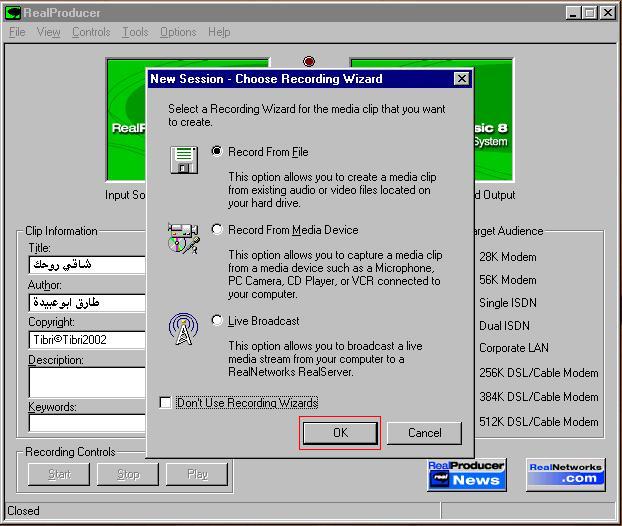Click the Closed status bar text

[x=23, y=511]
